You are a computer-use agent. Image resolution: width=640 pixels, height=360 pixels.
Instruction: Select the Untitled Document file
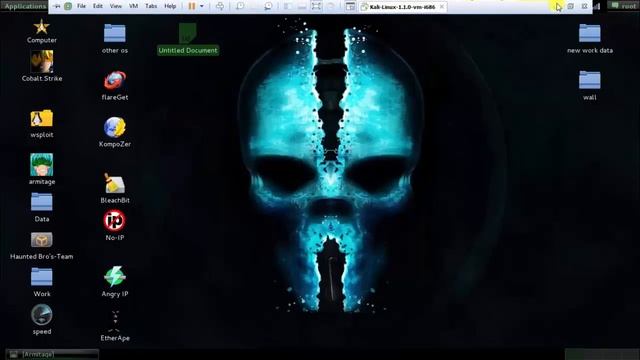(188, 33)
